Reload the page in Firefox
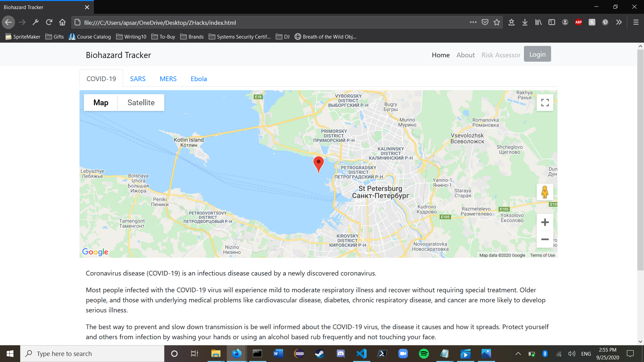The width and height of the screenshot is (644, 362). [x=49, y=22]
